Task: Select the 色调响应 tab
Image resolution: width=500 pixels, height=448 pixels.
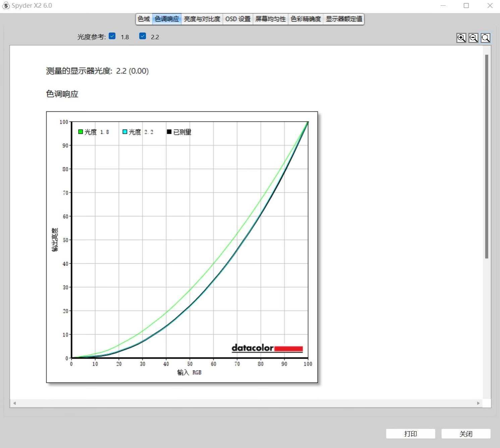Action: [x=167, y=19]
